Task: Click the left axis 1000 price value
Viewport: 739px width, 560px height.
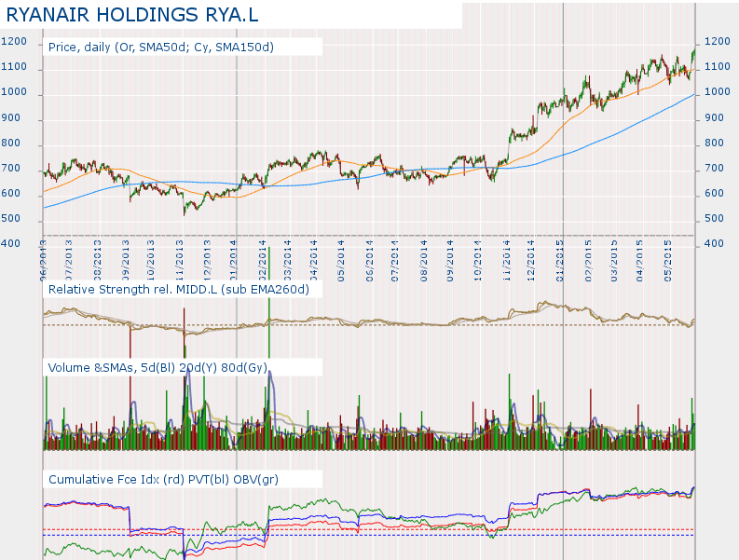Action: tap(14, 92)
